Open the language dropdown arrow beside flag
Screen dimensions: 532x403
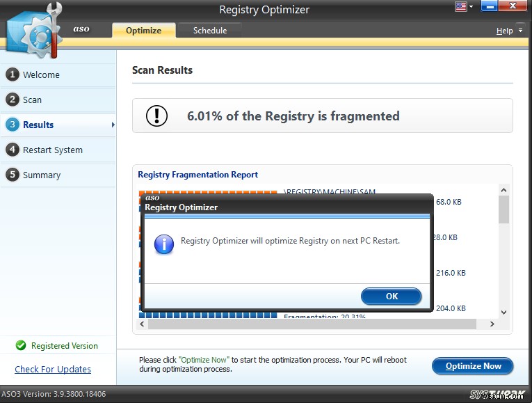pyautogui.click(x=471, y=6)
